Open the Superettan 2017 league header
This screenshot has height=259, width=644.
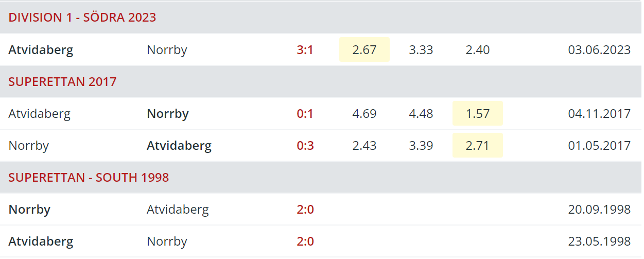click(x=321, y=81)
